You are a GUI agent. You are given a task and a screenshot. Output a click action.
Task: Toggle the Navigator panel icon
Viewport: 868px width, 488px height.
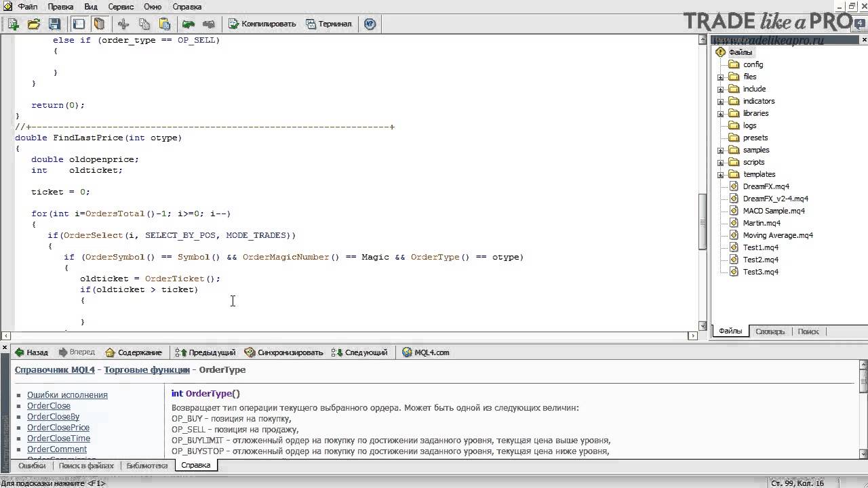(79, 24)
